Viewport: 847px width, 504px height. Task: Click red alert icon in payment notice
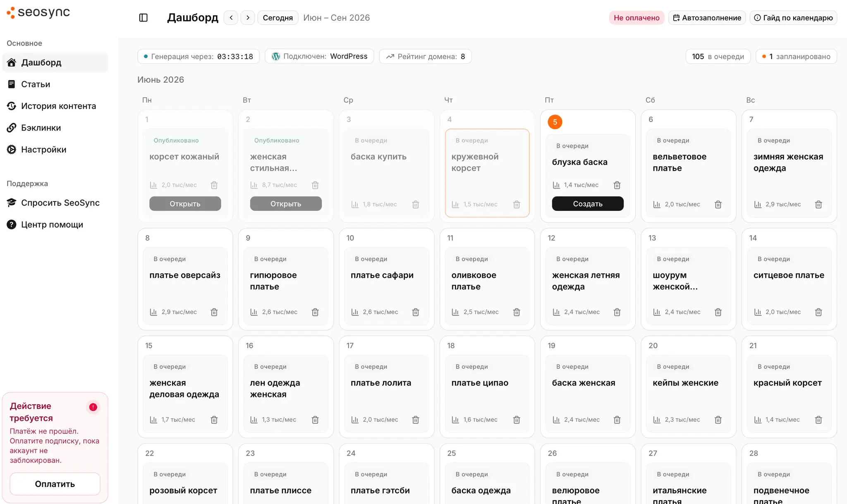pyautogui.click(x=93, y=407)
